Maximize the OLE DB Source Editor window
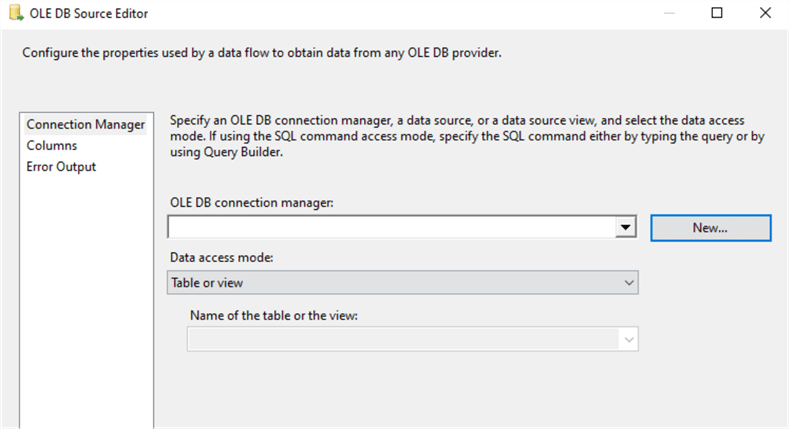 click(717, 14)
